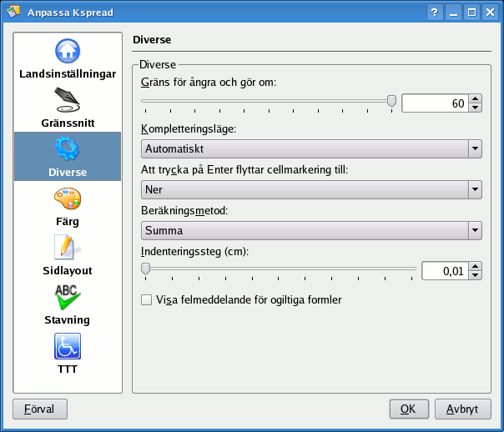Enable Visa felmeddelande för ogiltiga formler
This screenshot has height=432, width=504.
[x=148, y=299]
